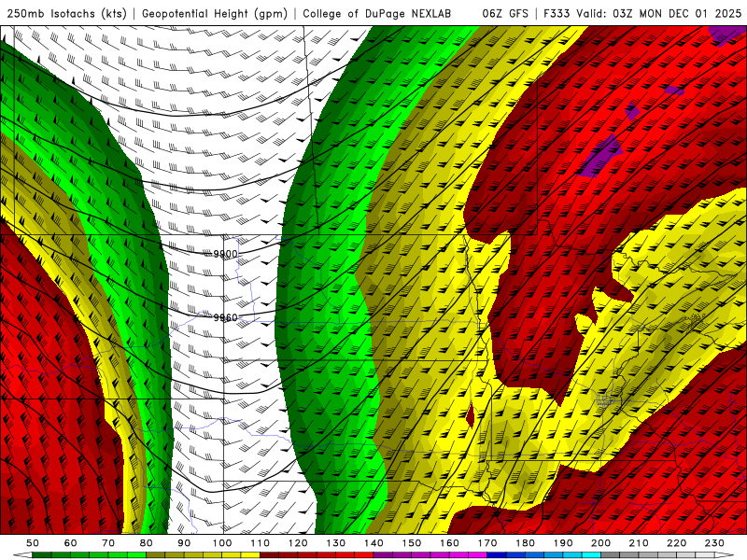The image size is (747, 560).
Task: Click the 60 value on the color scale
Action: point(71,543)
